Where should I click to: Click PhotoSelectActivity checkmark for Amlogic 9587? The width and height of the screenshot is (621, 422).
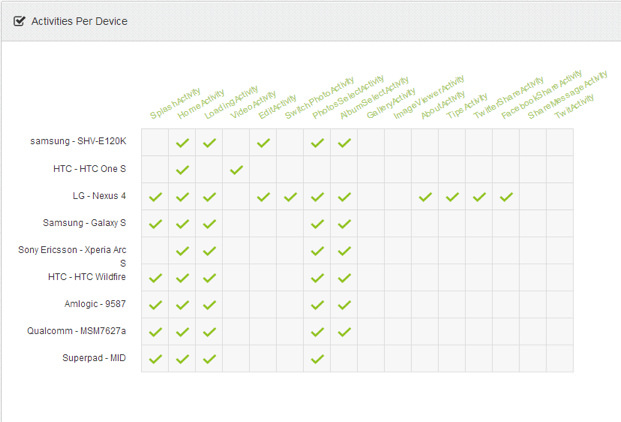[x=317, y=304]
